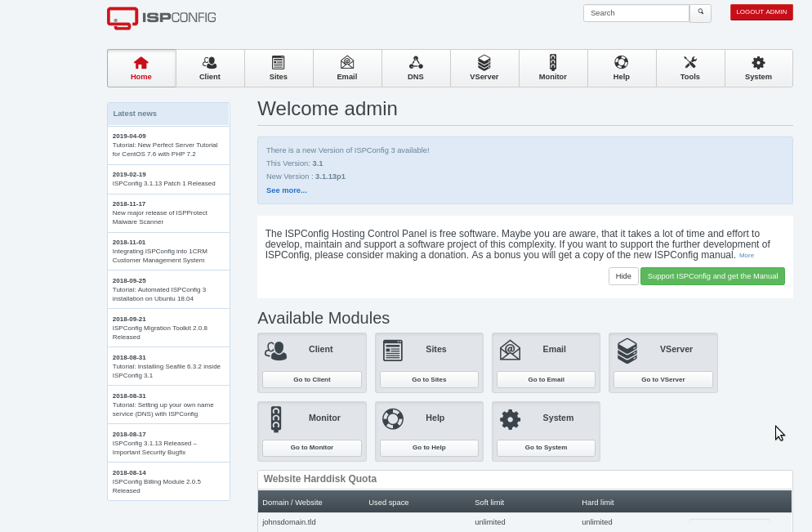812x532 pixels.
Task: Click Support ISPConfig and get the Manual
Action: point(712,276)
